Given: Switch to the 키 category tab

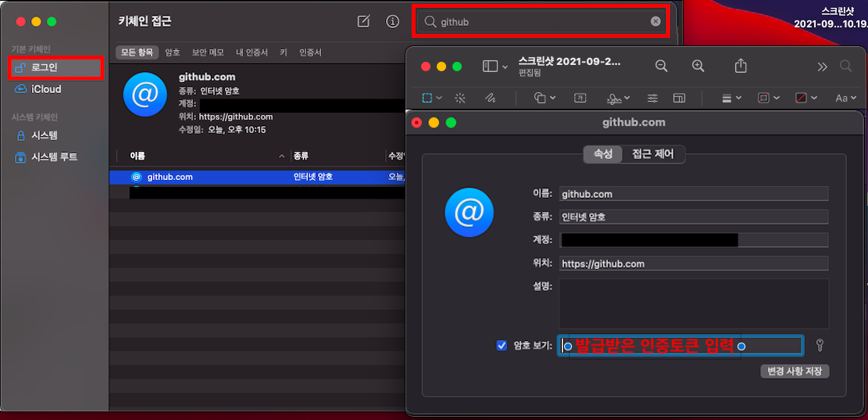Looking at the screenshot, I should [x=284, y=52].
